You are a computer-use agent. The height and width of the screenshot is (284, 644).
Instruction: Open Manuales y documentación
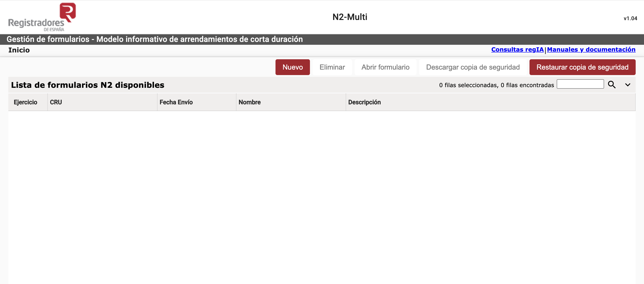point(591,50)
